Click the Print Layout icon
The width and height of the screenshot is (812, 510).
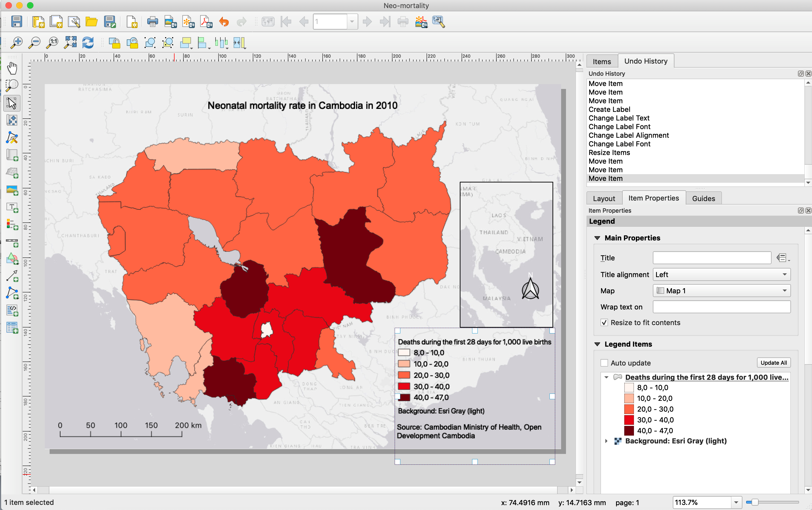click(x=152, y=22)
